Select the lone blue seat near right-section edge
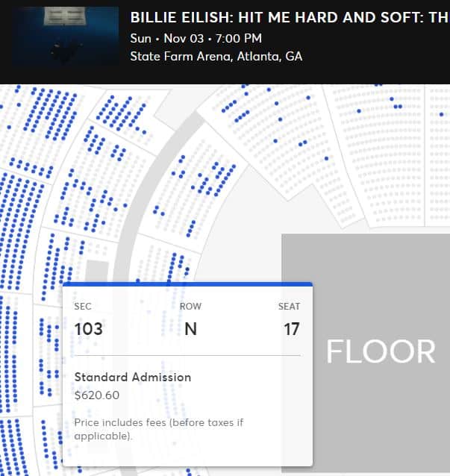450x476 pixels. click(x=326, y=158)
